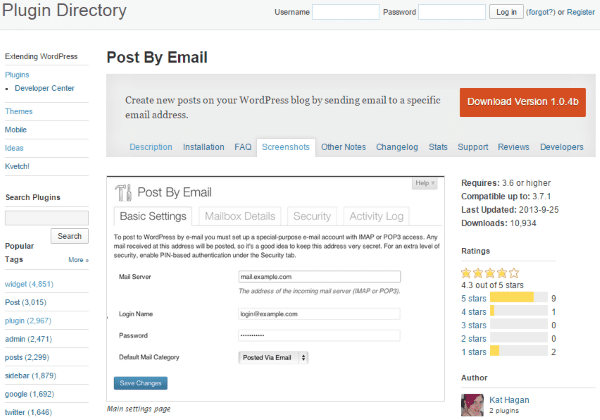Open the Installation tab
Viewport: 600px width, 420px height.
(x=204, y=147)
